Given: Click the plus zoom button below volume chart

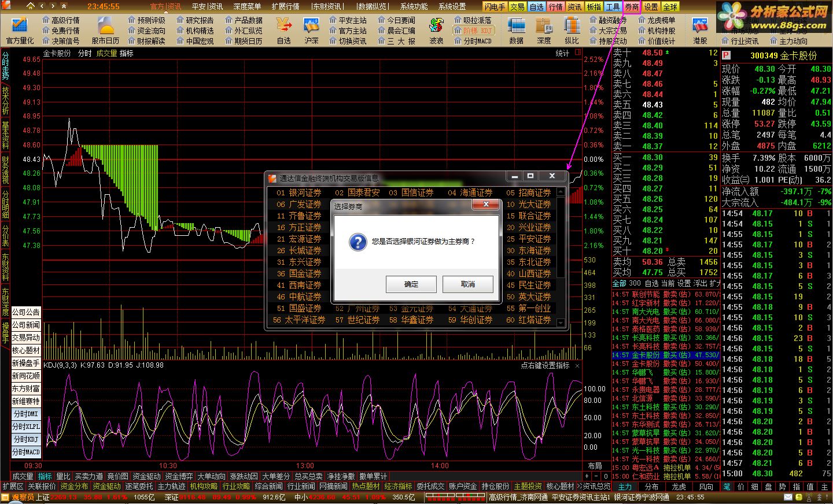Looking at the screenshot, I should (x=588, y=476).
